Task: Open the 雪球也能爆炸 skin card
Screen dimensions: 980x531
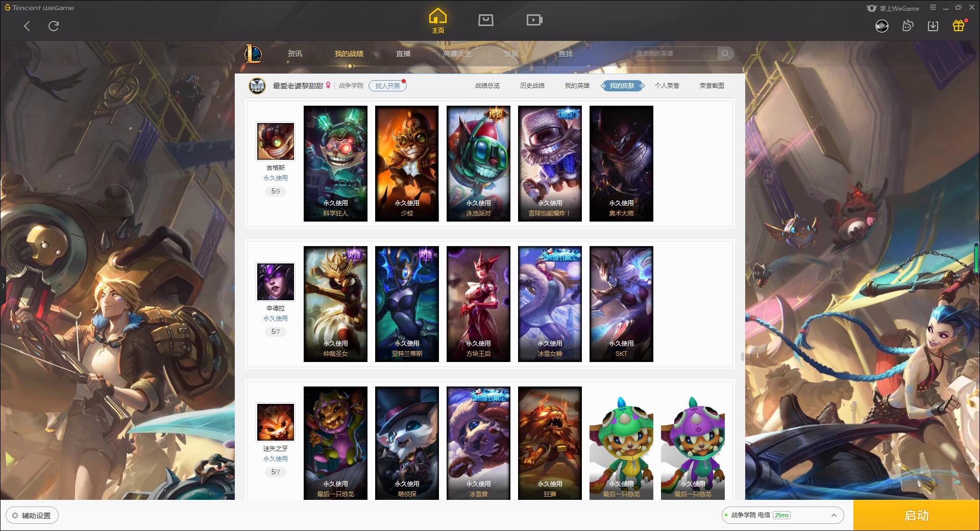Action: [550, 163]
